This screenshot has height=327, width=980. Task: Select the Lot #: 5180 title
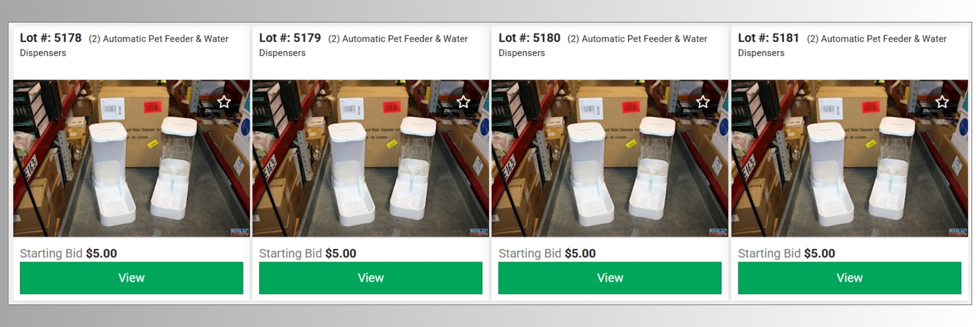pyautogui.click(x=529, y=38)
